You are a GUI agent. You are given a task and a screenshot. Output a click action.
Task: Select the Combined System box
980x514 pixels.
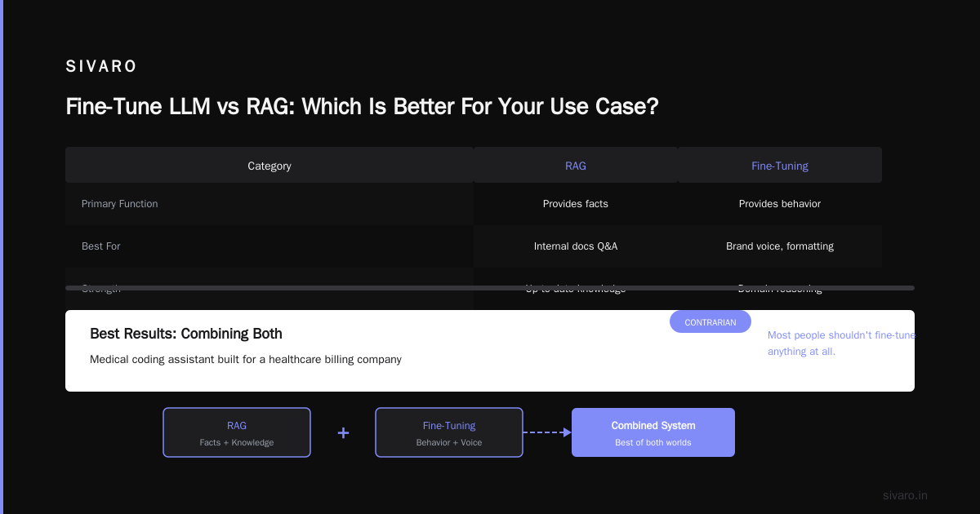pyautogui.click(x=653, y=432)
